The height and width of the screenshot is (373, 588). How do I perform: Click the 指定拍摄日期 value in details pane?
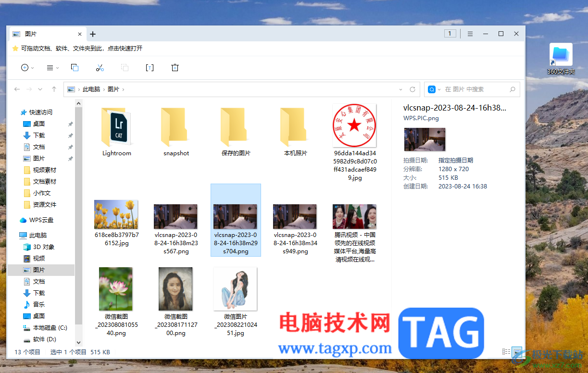[x=456, y=161]
